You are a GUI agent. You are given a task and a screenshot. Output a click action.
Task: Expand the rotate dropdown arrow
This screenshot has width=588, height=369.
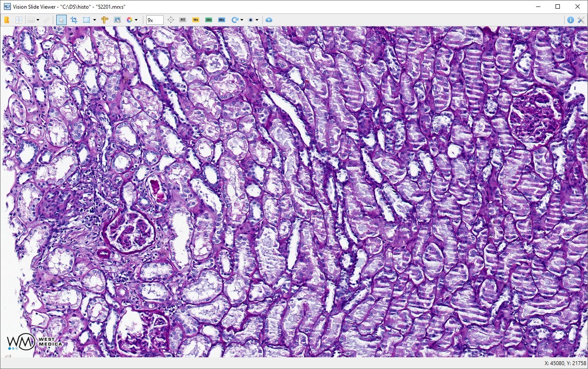tap(242, 20)
